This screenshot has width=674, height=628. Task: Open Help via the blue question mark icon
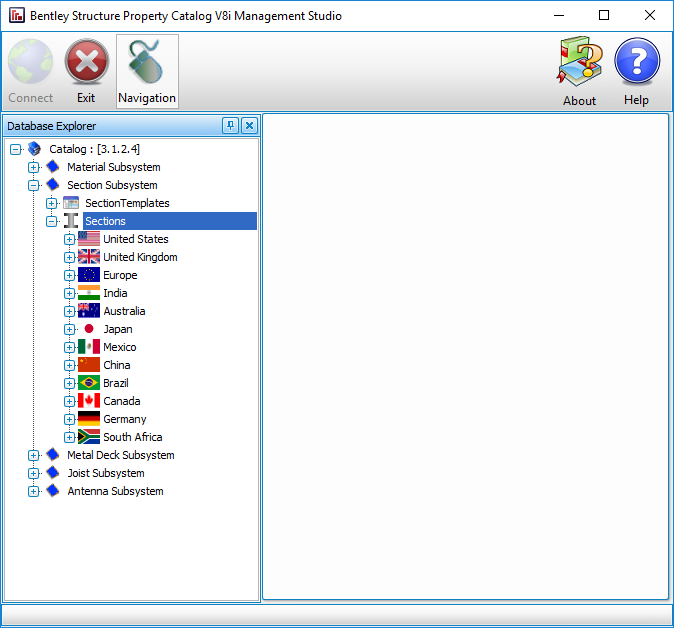coord(637,61)
